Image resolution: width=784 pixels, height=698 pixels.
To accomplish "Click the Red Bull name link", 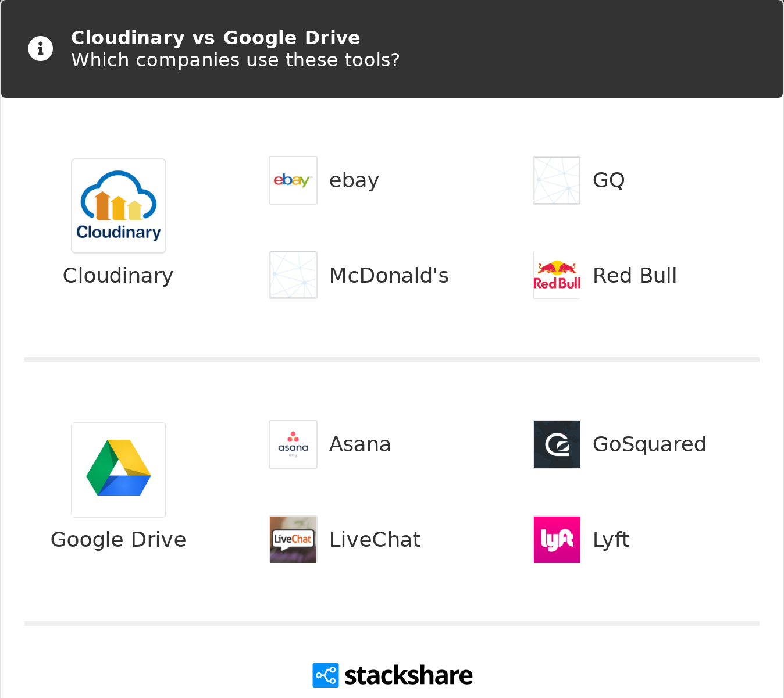I will coord(635,276).
